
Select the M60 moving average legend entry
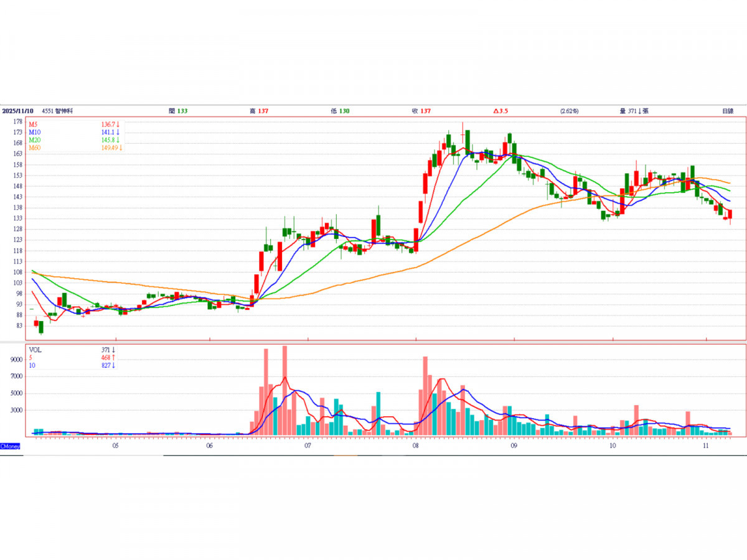(x=34, y=147)
